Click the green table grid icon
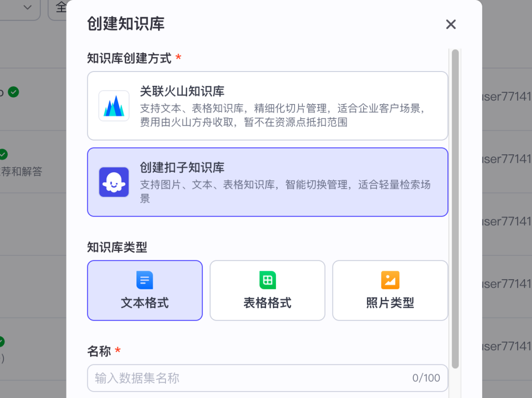Image resolution: width=532 pixels, height=398 pixels. click(x=267, y=280)
